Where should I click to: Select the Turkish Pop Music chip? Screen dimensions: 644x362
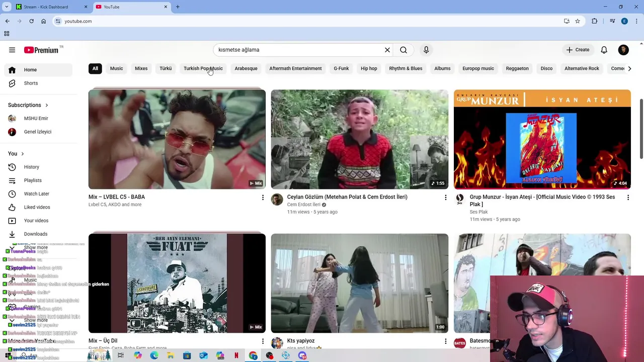(x=203, y=68)
